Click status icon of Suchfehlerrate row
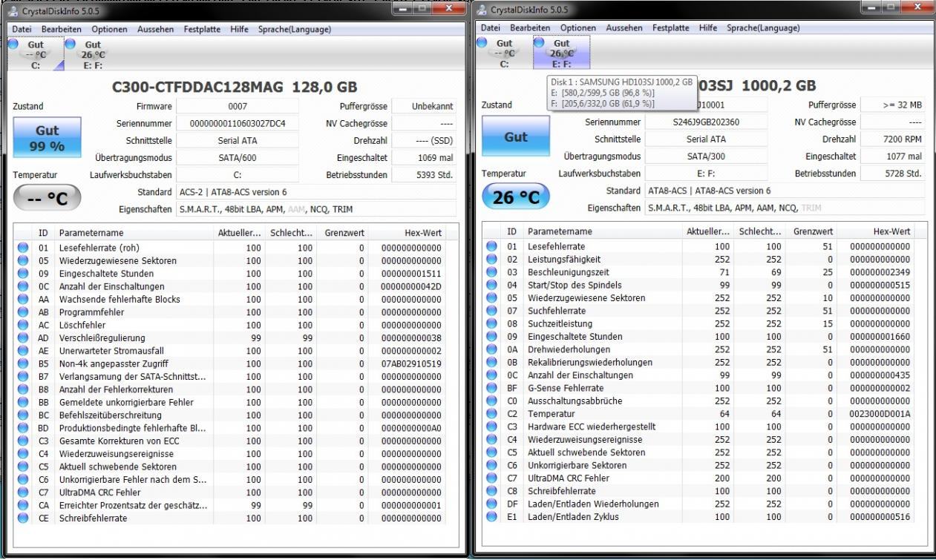This screenshot has width=936, height=560. [491, 311]
